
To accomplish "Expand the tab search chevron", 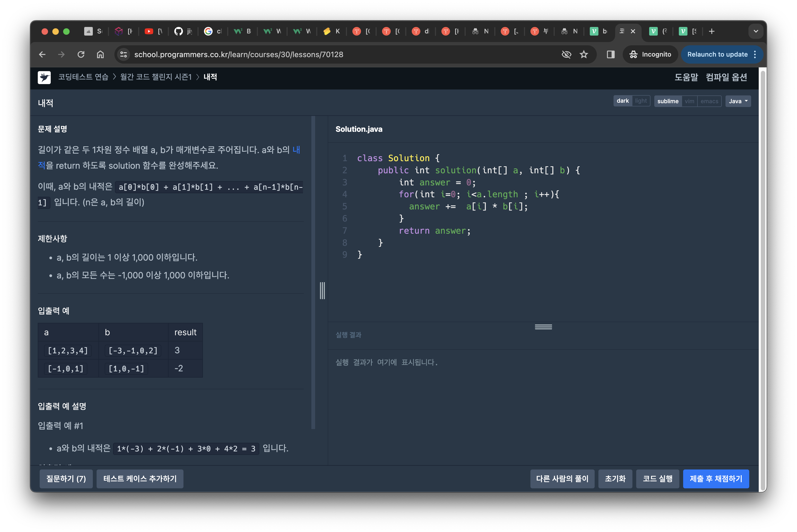I will 755,31.
